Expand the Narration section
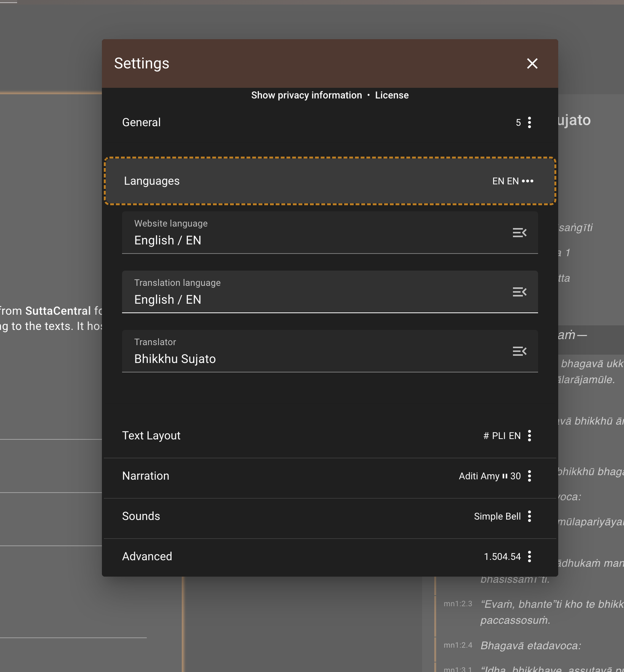The width and height of the screenshot is (624, 672). (x=330, y=476)
